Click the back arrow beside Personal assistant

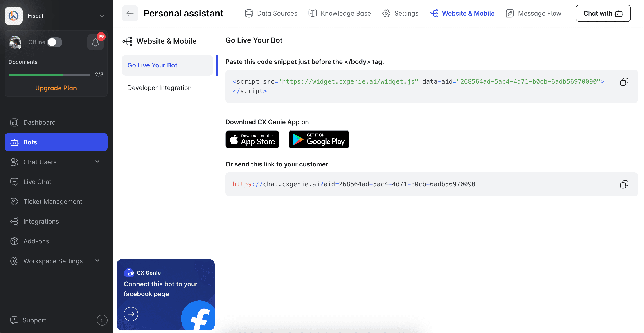(x=130, y=13)
